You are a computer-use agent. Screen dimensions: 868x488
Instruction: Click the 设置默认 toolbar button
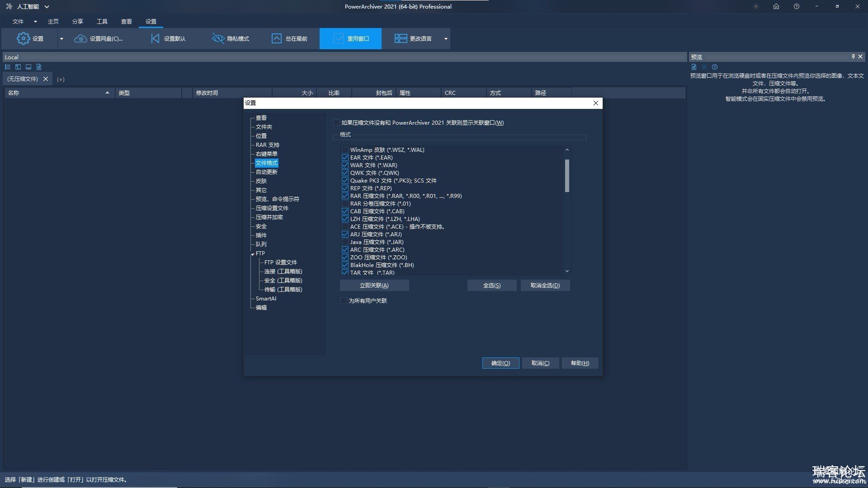click(x=168, y=38)
